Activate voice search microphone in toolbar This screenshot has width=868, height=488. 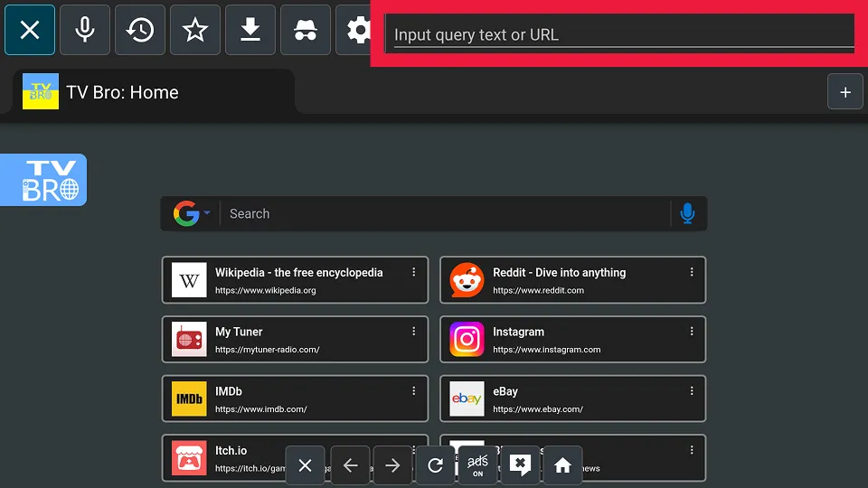(85, 30)
